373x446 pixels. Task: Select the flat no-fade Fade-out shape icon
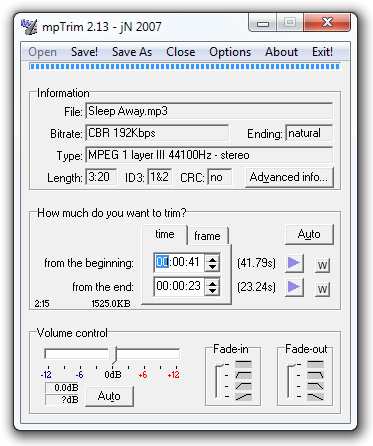315,364
